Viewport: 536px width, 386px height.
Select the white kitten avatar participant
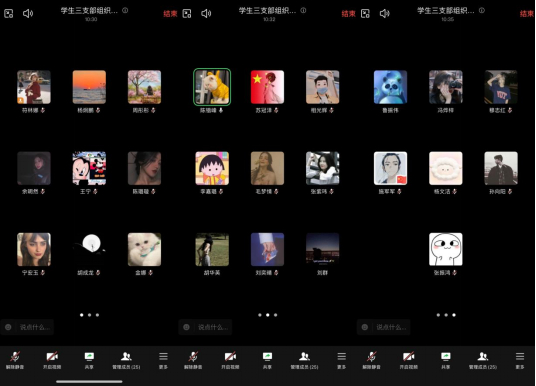pyautogui.click(x=144, y=250)
